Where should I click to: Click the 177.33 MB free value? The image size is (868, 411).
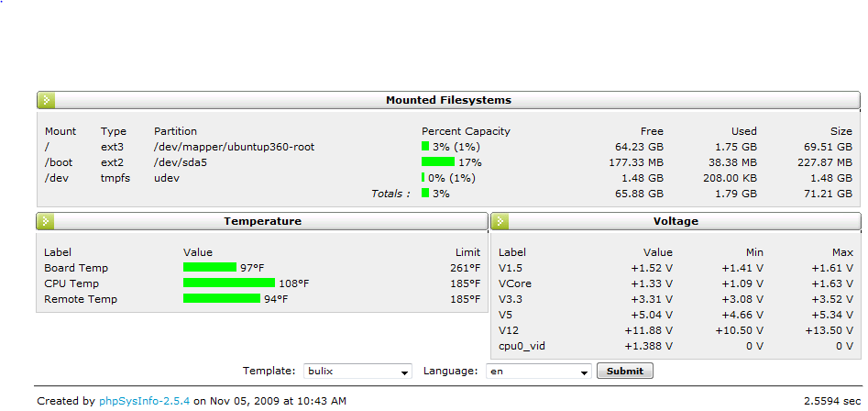click(634, 162)
